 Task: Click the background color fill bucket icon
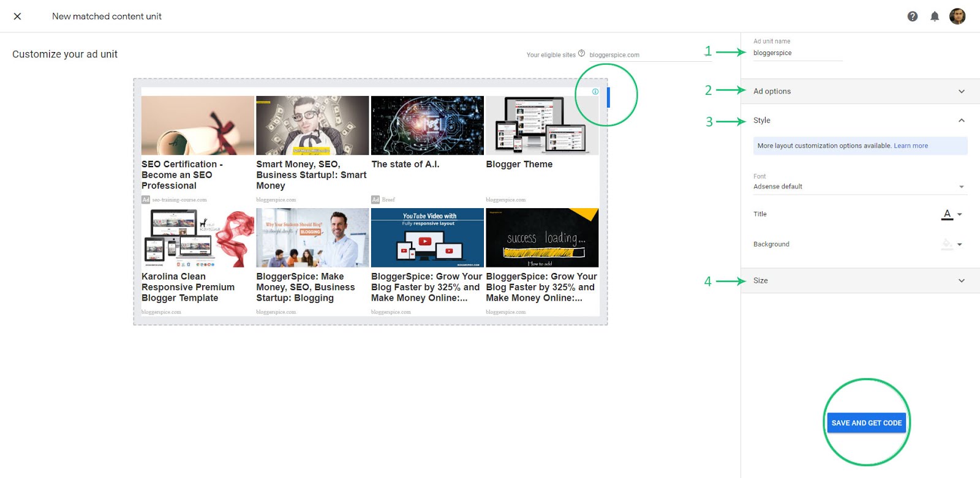coord(948,244)
